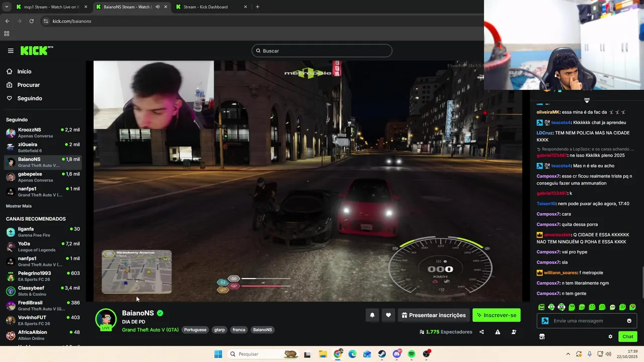Go to Kick home via the KICK logo

pos(37,51)
